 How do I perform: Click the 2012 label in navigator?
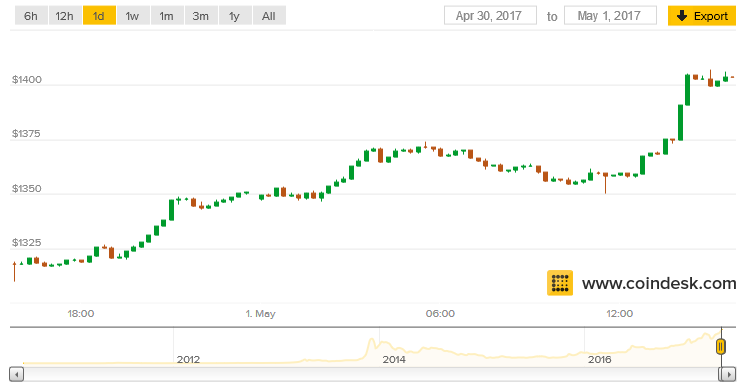188,360
